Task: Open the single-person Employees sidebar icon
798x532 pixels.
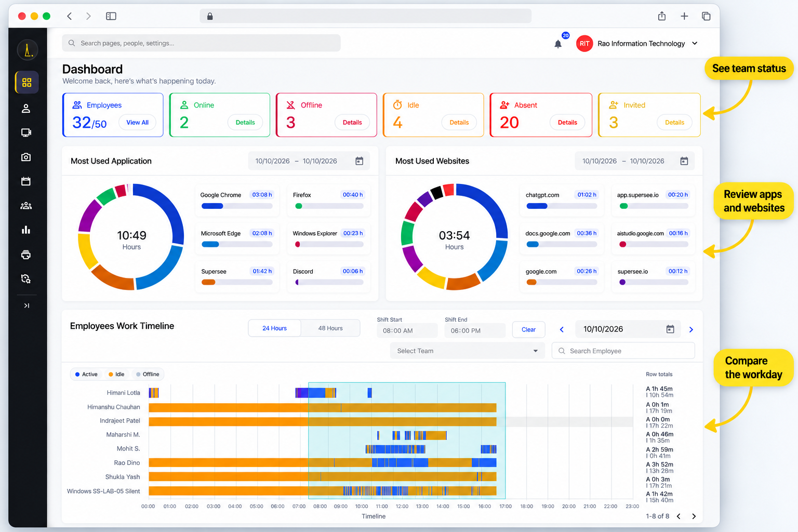Action: tap(26, 109)
